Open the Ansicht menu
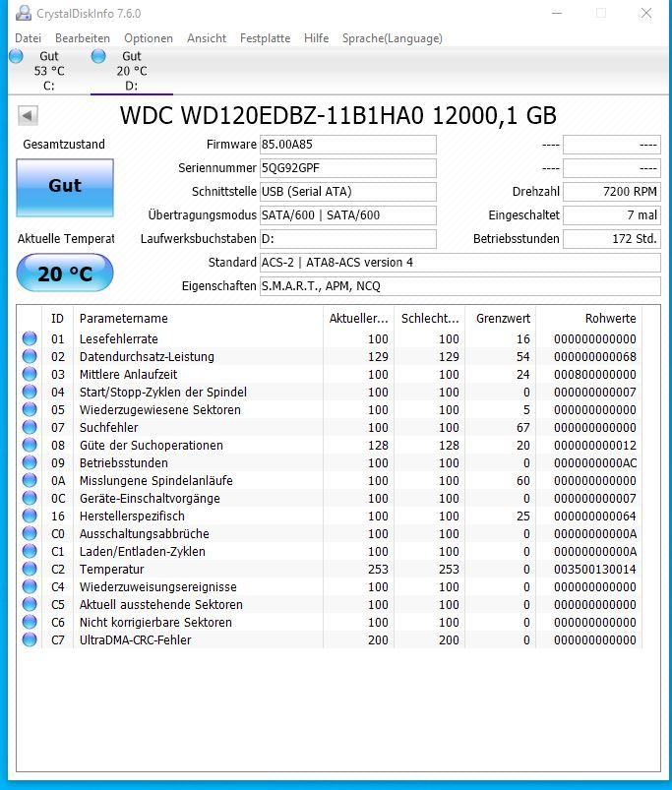The image size is (672, 790). [207, 38]
